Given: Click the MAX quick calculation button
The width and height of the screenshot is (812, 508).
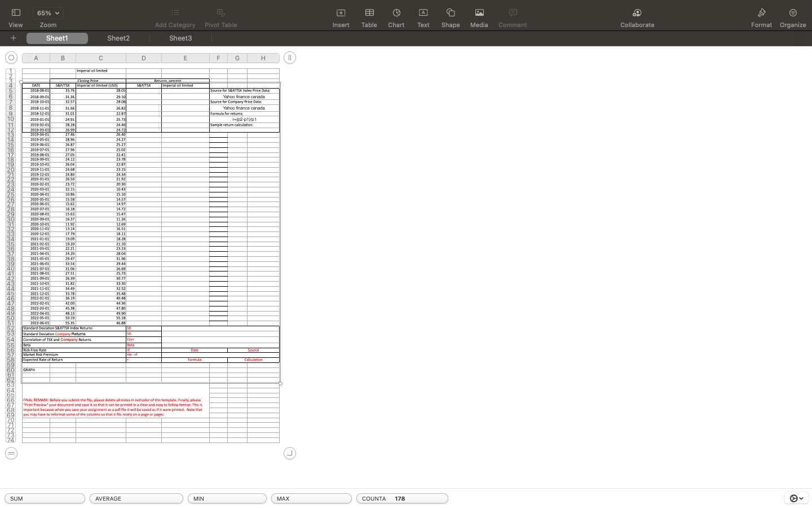Looking at the screenshot, I should pos(311,498).
